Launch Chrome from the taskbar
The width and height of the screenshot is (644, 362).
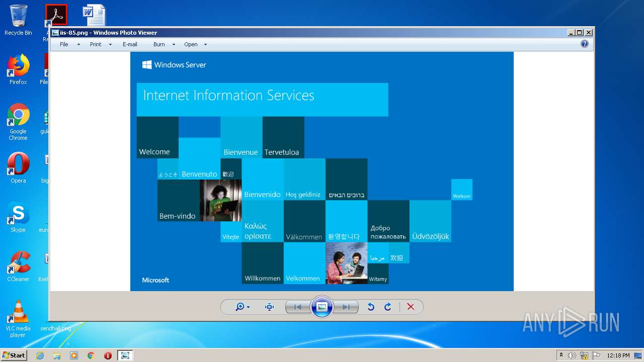[x=91, y=355]
